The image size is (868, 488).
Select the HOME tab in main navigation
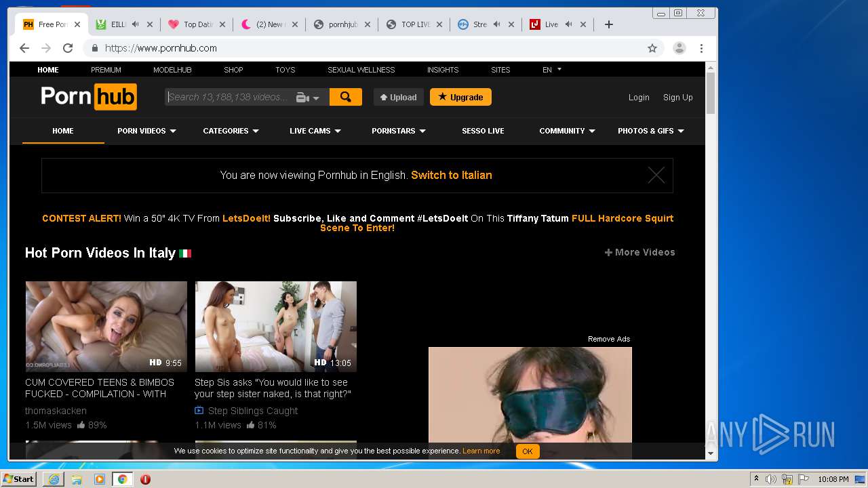[x=63, y=131]
